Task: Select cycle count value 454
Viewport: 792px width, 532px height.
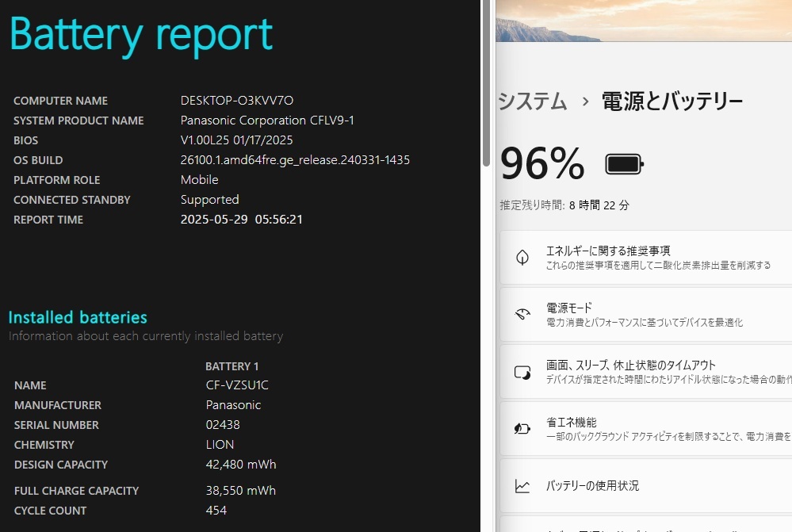Action: 216,511
